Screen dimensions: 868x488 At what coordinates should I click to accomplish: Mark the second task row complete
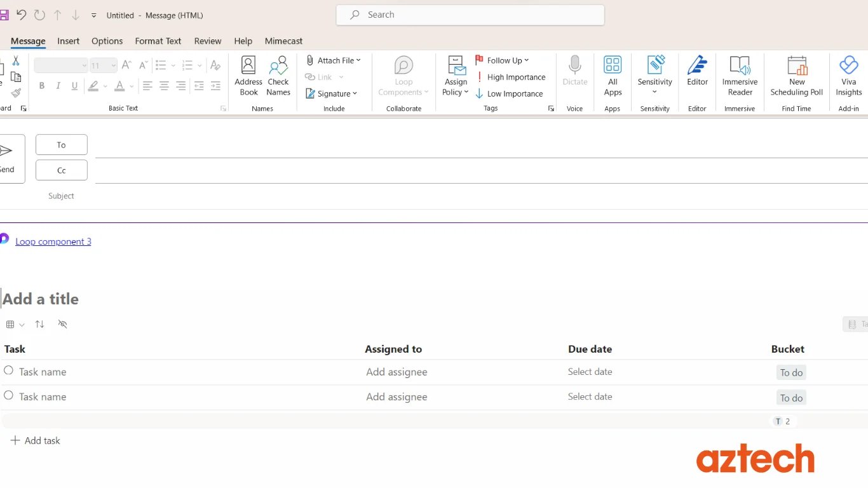coord(8,395)
